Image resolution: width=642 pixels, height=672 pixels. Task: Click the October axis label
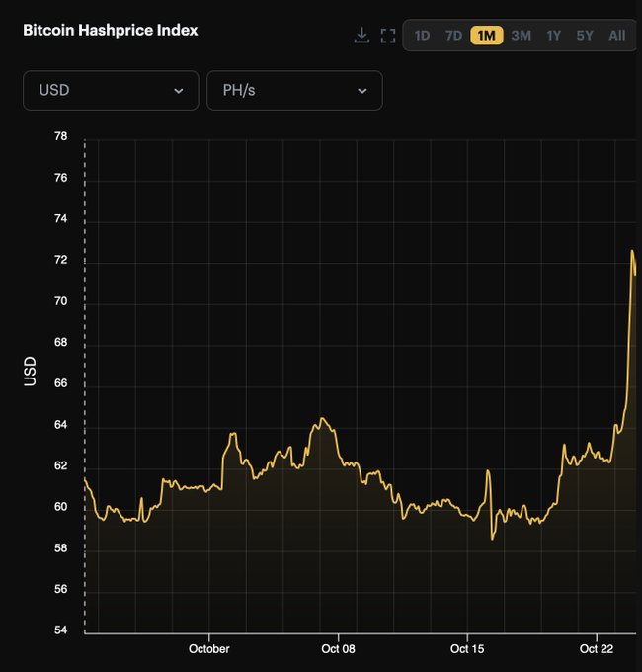(209, 649)
